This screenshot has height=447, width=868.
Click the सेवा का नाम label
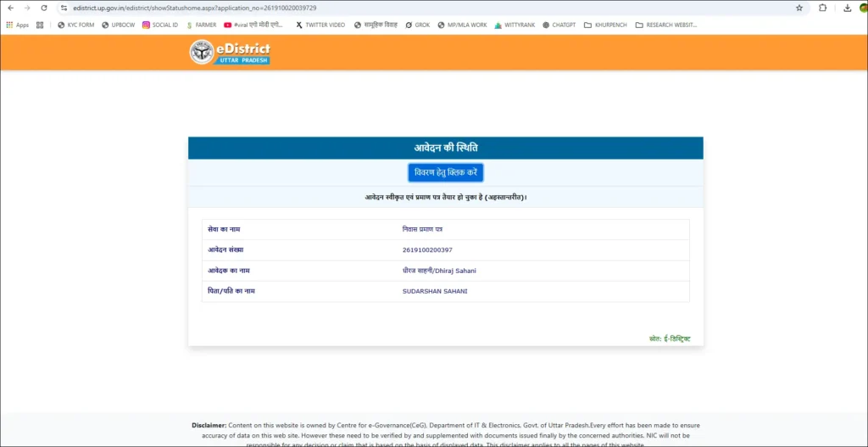[x=224, y=229]
